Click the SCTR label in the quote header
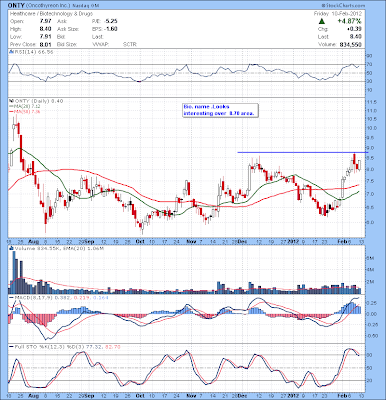The image size is (386, 400). click(x=130, y=44)
